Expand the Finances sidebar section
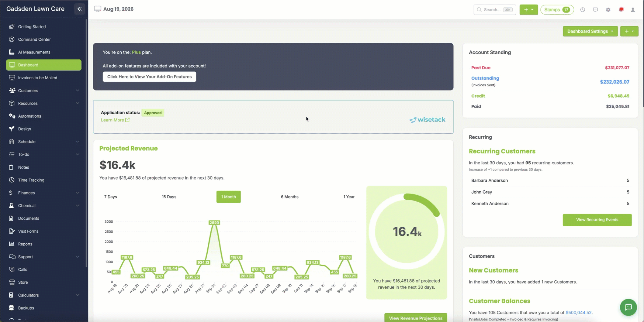Screen dimensions: 644x322 coord(43,193)
